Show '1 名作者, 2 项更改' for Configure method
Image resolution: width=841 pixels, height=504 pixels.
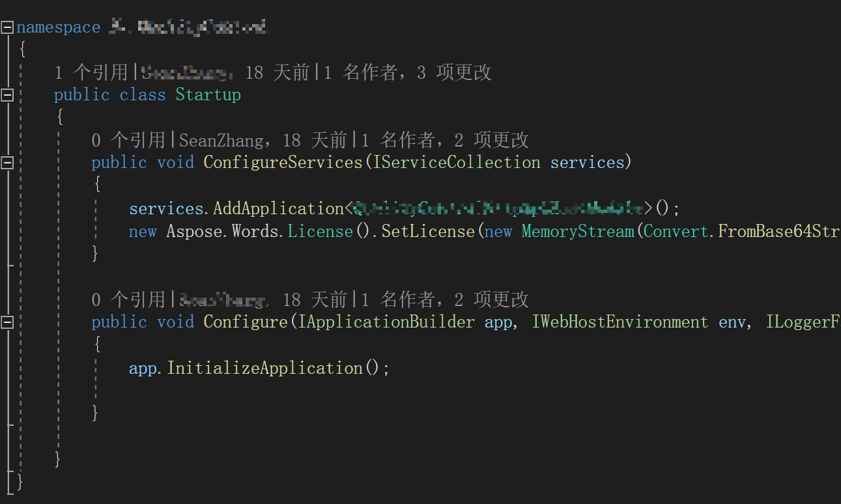tap(445, 299)
